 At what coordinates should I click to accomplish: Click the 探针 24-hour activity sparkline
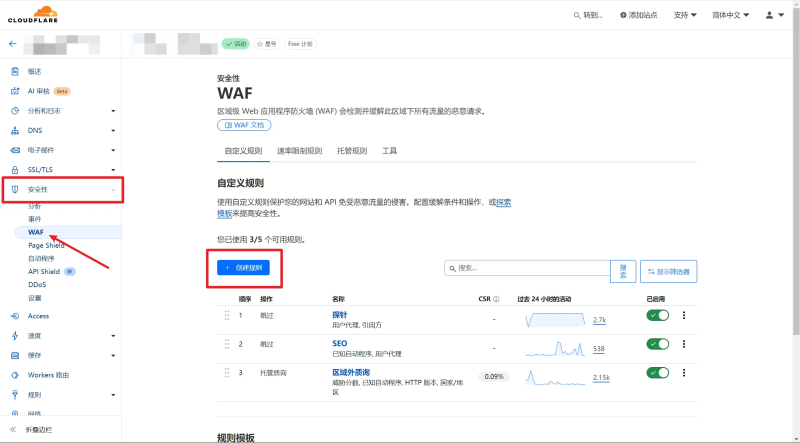[x=555, y=319]
